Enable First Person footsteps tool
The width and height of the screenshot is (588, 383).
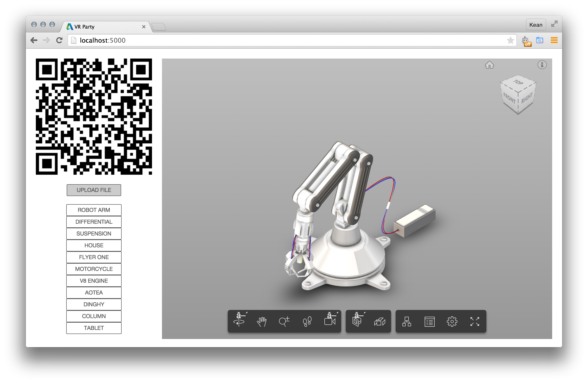307,322
